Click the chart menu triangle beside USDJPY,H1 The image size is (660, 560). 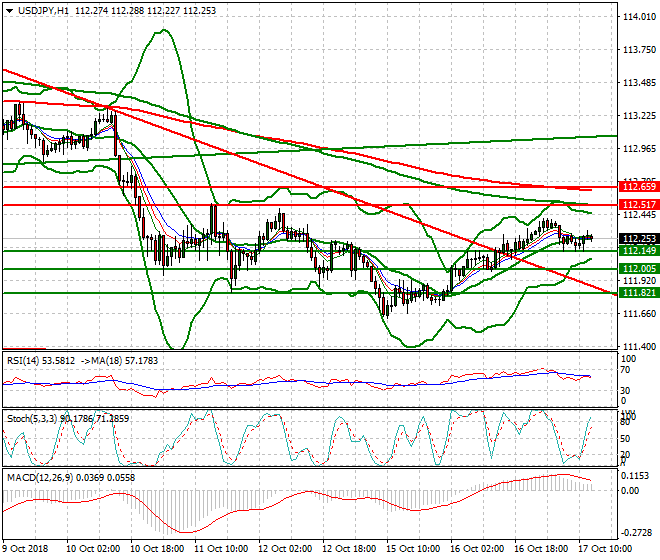9,11
